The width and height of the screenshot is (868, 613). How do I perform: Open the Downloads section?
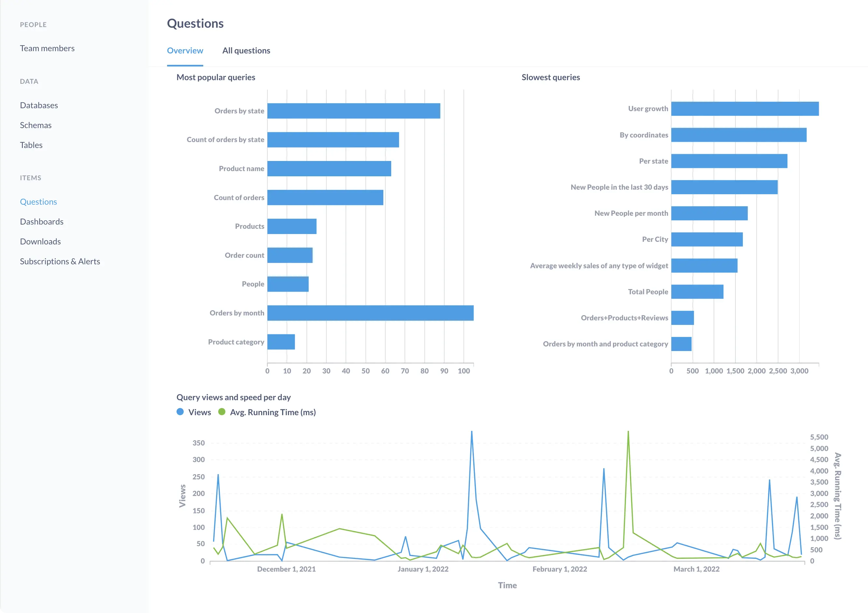[40, 241]
